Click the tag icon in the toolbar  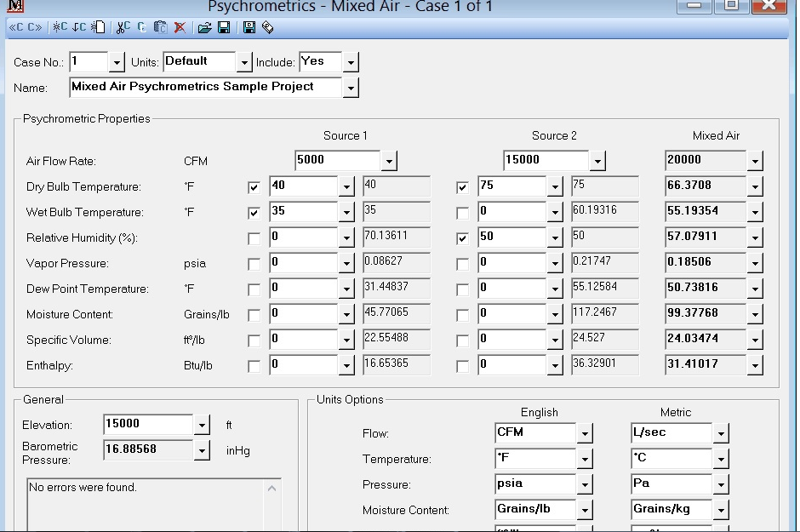pos(268,27)
